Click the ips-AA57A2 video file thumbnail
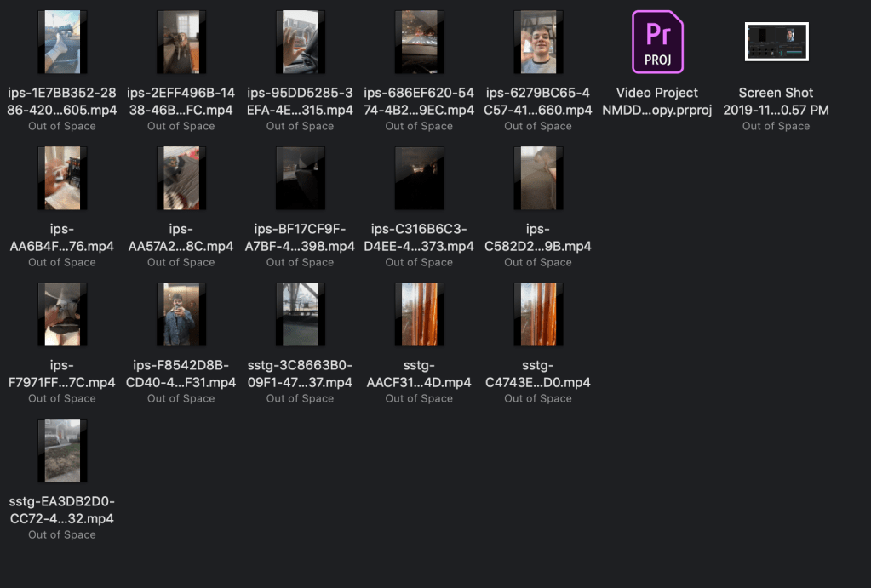This screenshot has width=871, height=588. pos(181,179)
